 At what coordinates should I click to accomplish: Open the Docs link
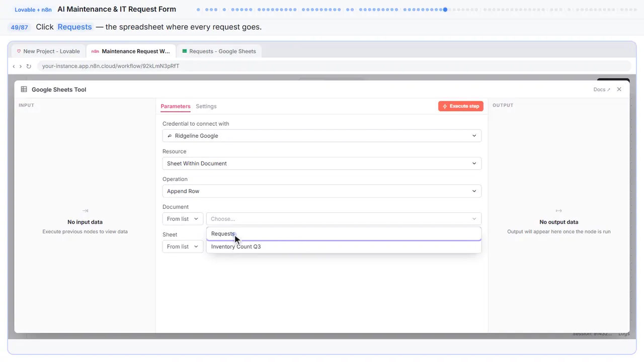pyautogui.click(x=602, y=89)
